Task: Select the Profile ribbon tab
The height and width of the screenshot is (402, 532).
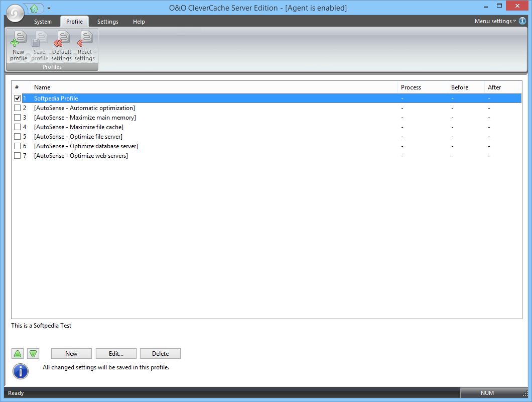Action: pos(74,22)
